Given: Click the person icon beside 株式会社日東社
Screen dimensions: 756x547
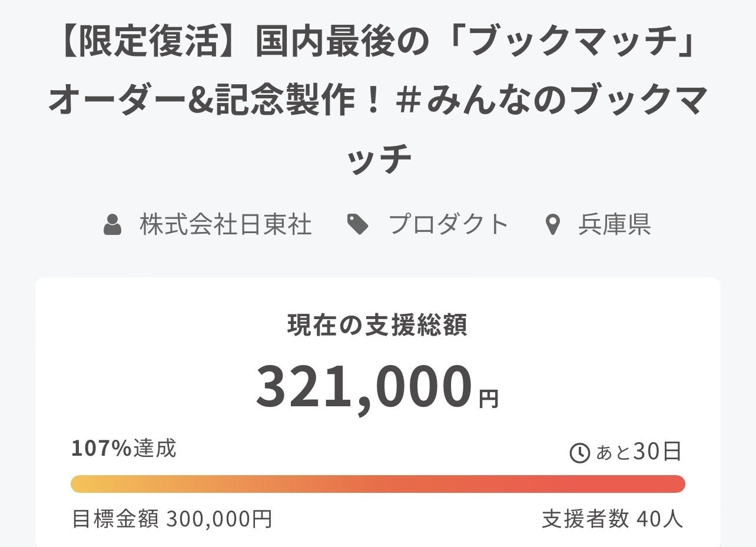Looking at the screenshot, I should click(x=112, y=225).
